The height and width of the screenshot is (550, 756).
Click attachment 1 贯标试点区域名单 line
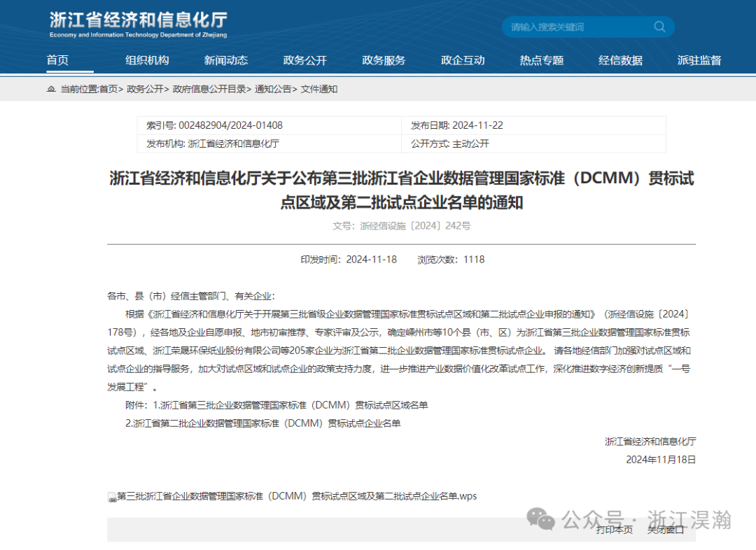pyautogui.click(x=276, y=405)
